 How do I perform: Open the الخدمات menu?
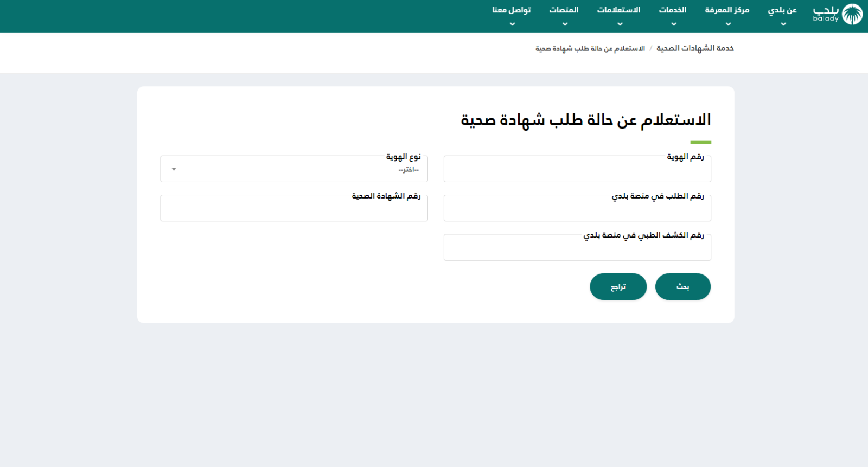click(x=673, y=10)
